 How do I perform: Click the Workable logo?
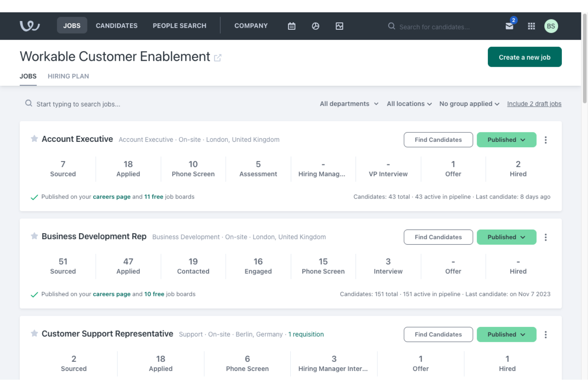coord(30,26)
